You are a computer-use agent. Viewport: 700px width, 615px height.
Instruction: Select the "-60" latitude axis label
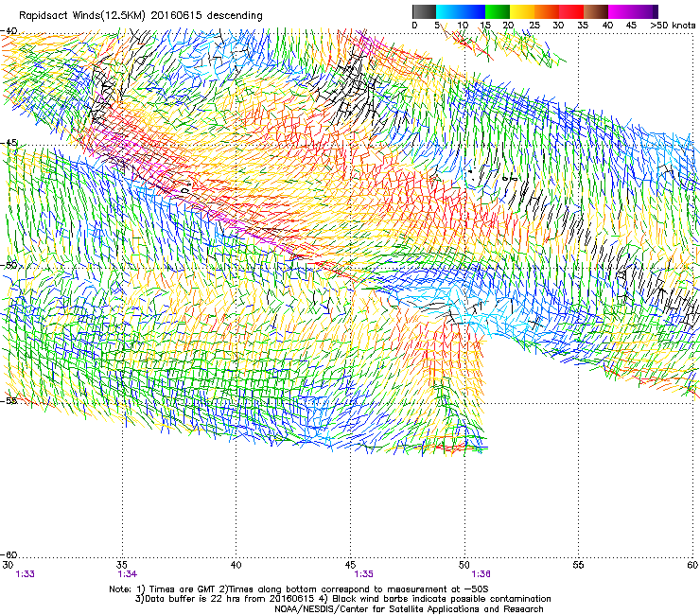pyautogui.click(x=9, y=554)
